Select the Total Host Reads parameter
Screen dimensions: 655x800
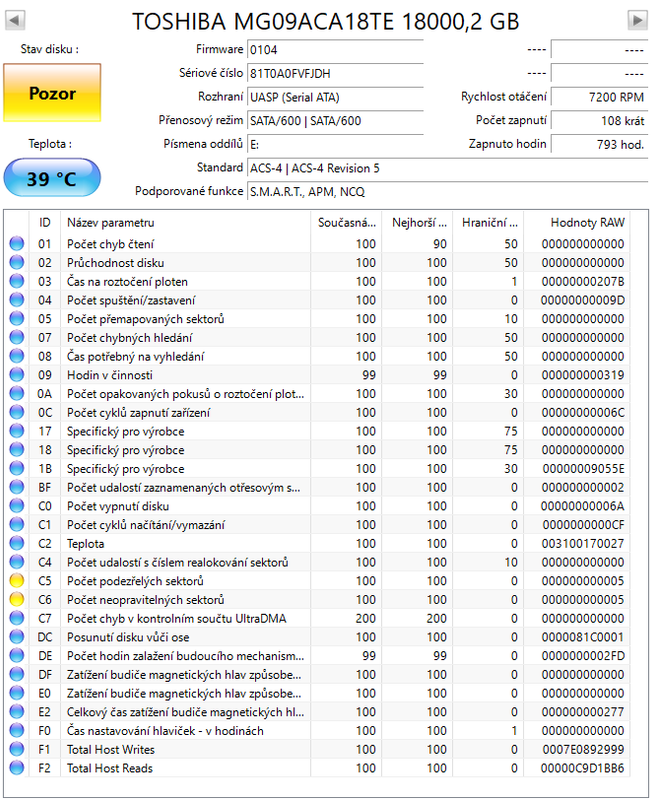point(110,768)
